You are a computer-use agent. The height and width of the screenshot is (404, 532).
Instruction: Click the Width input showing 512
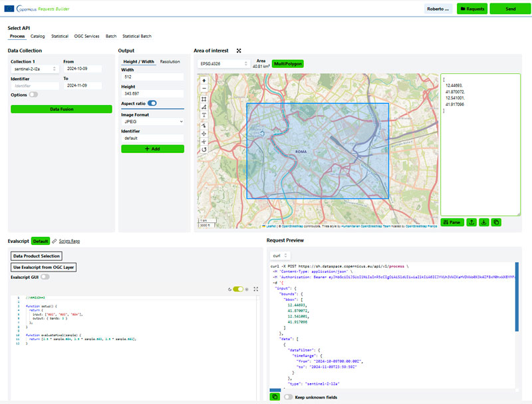[153, 77]
